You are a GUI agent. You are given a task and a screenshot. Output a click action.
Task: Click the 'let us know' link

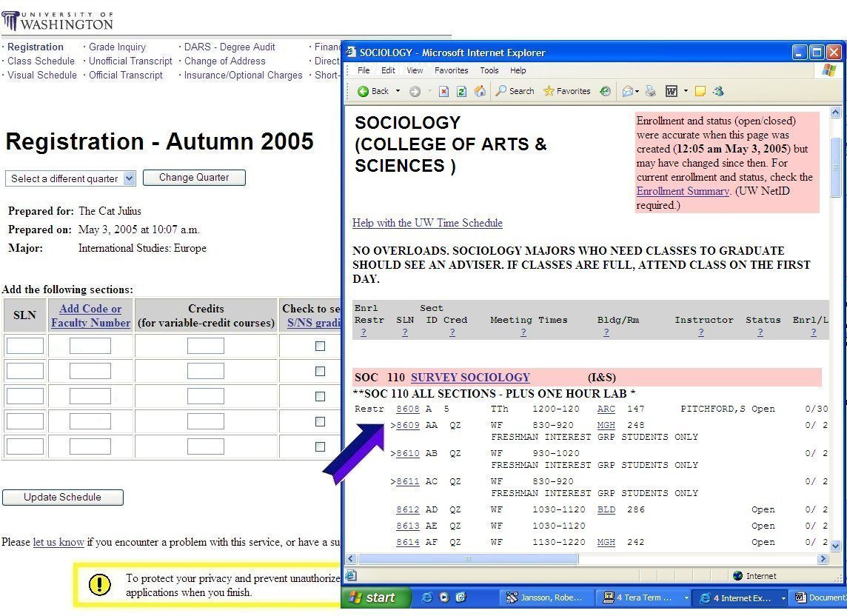[x=58, y=542]
